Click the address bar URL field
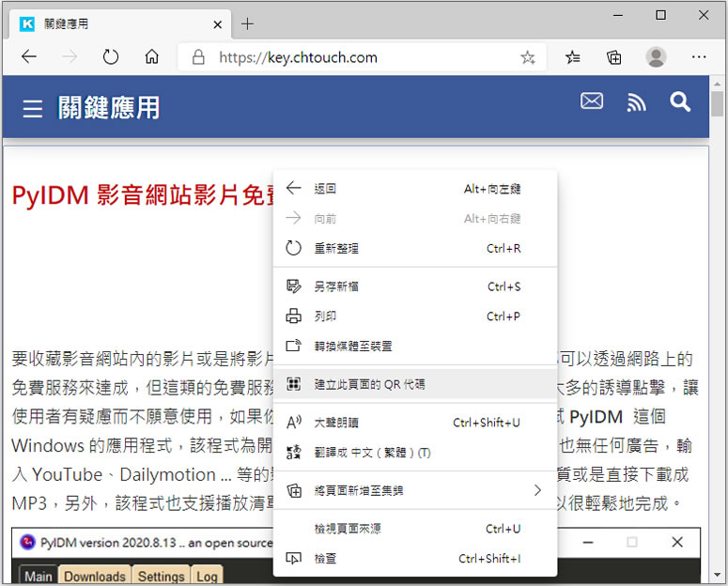728x586 pixels. tap(363, 57)
